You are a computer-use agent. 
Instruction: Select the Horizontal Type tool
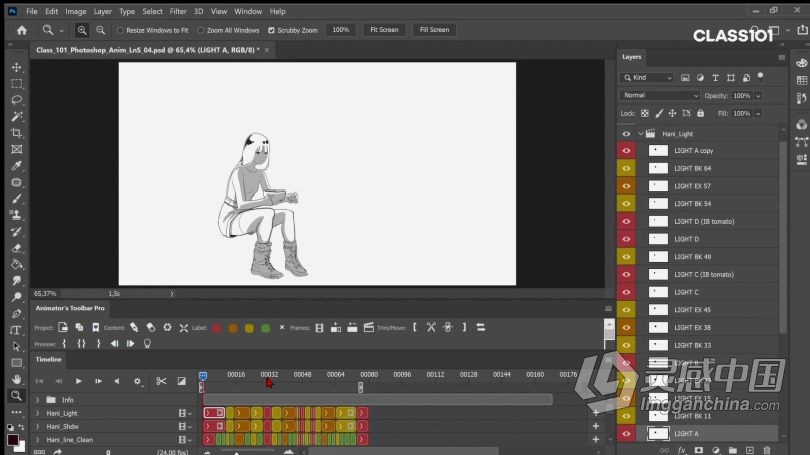click(15, 330)
